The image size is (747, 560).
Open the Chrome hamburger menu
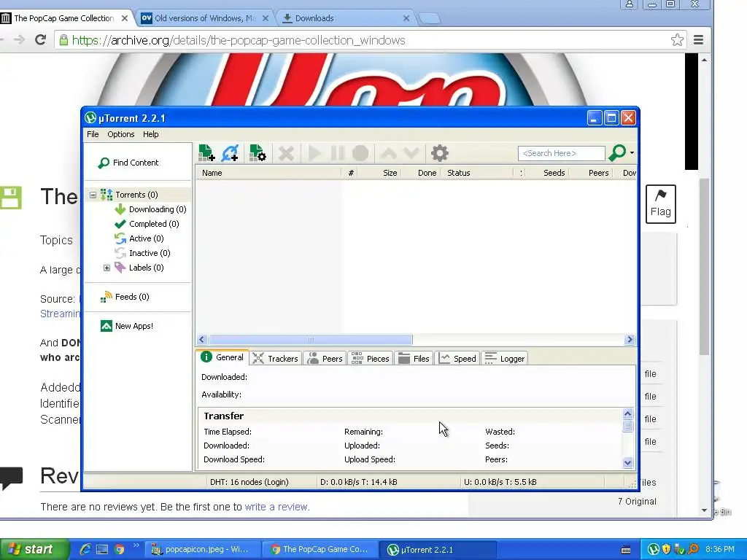(x=698, y=40)
